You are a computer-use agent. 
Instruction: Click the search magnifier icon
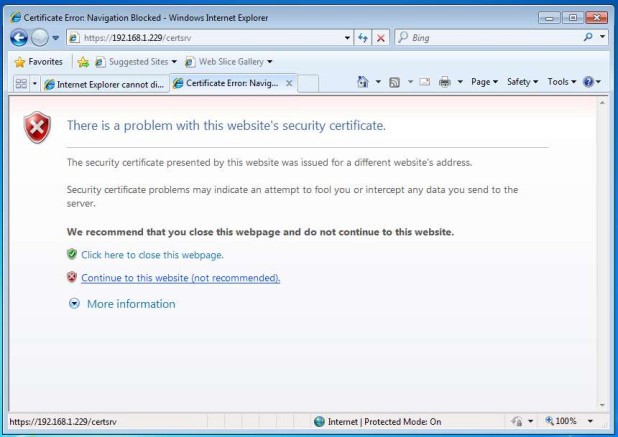coord(588,37)
